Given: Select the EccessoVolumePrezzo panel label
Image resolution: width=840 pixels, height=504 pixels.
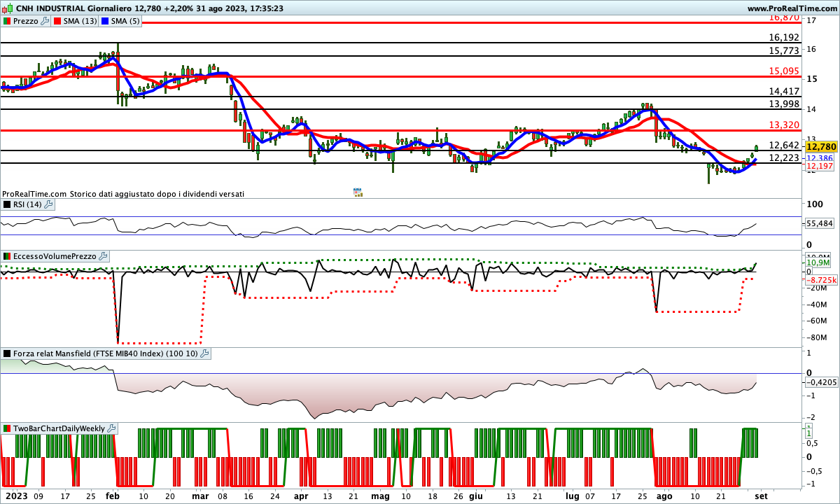Looking at the screenshot, I should [x=55, y=257].
